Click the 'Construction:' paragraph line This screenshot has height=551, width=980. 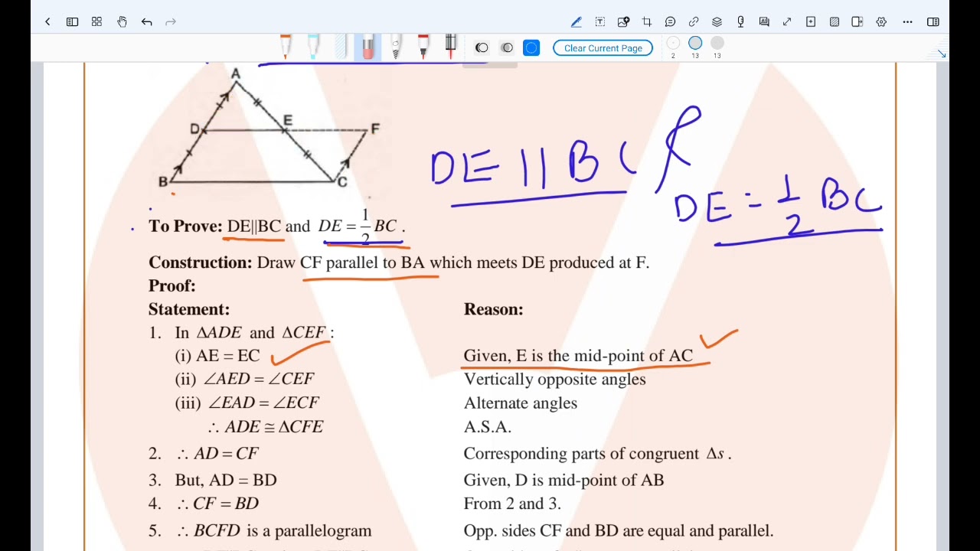click(399, 262)
